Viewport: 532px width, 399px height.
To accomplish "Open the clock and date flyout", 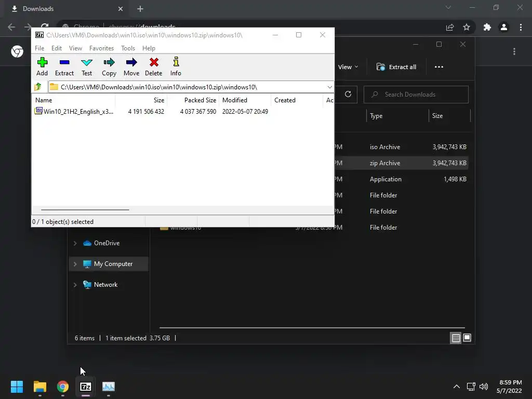I will point(509,387).
